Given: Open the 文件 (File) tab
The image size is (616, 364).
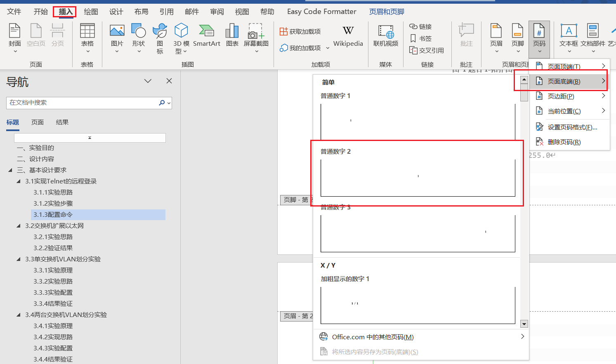Looking at the screenshot, I should pos(14,12).
